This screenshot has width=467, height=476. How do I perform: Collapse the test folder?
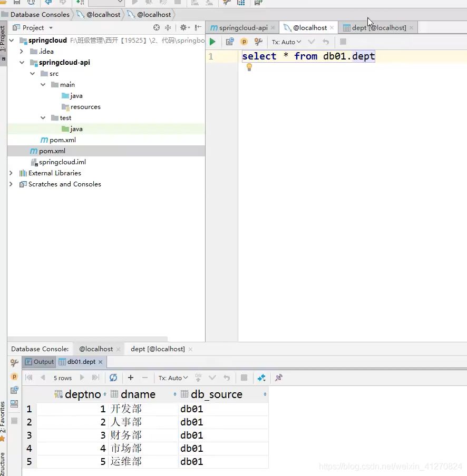[x=43, y=117]
